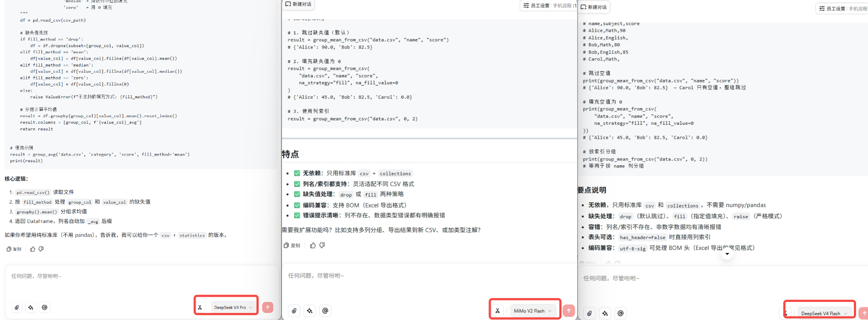Click the collections chip in the middle panel

395,174
